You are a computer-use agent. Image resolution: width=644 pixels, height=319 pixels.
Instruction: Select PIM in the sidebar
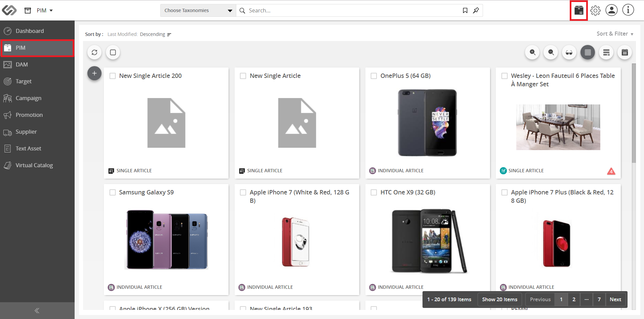coord(37,48)
